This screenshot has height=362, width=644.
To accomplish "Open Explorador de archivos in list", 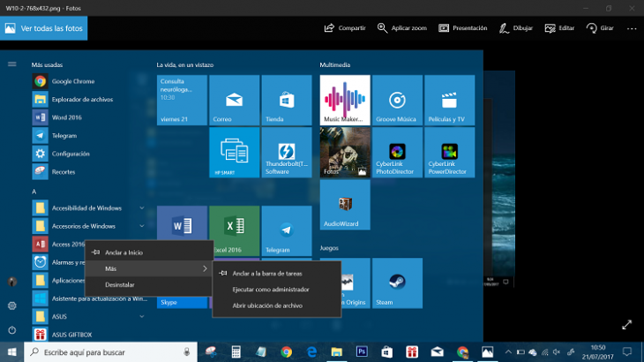I will pyautogui.click(x=88, y=100).
